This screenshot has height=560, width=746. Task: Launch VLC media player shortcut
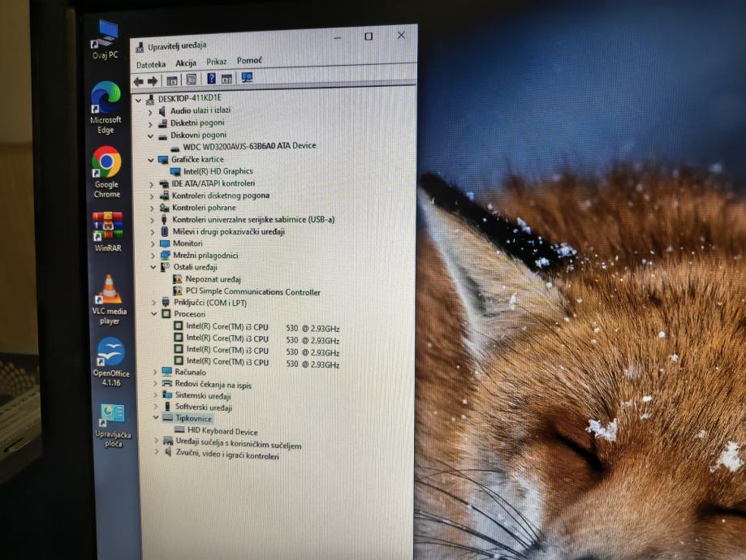[x=109, y=299]
